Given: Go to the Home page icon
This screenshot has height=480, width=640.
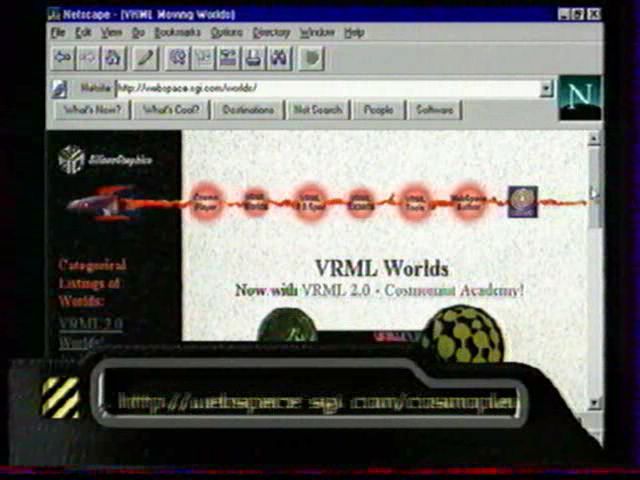Looking at the screenshot, I should coord(113,58).
